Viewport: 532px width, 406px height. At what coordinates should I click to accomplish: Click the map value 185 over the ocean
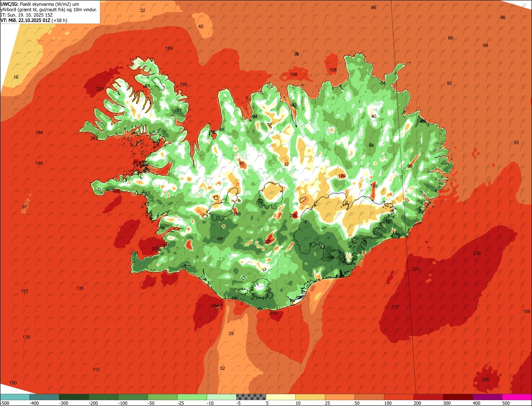click(39, 163)
